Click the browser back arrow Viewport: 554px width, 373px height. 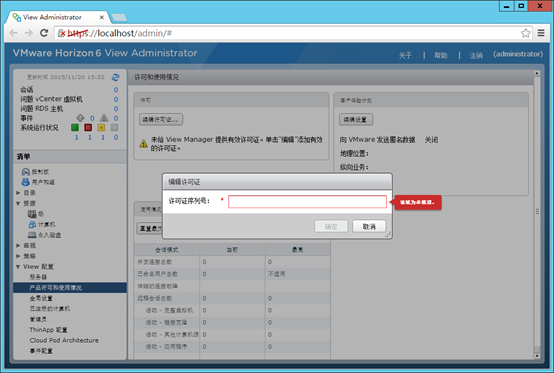click(x=13, y=33)
